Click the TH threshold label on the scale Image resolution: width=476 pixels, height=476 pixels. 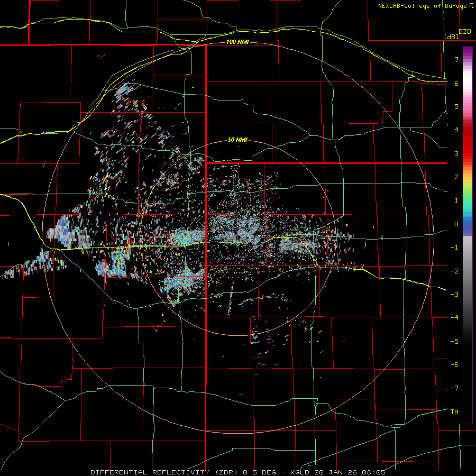[x=454, y=412]
